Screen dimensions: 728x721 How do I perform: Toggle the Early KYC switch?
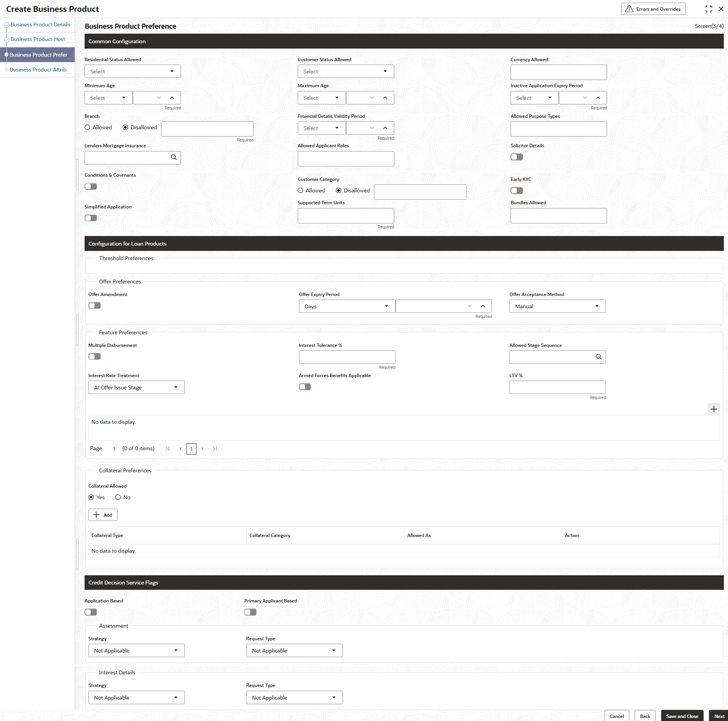(517, 190)
